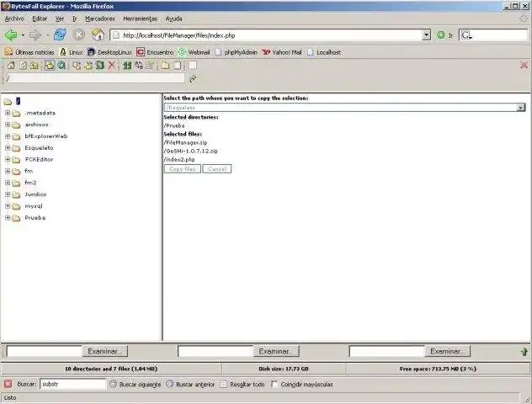This screenshot has width=532, height=404.
Task: Click the third Examinar... browse button
Action: (x=448, y=352)
